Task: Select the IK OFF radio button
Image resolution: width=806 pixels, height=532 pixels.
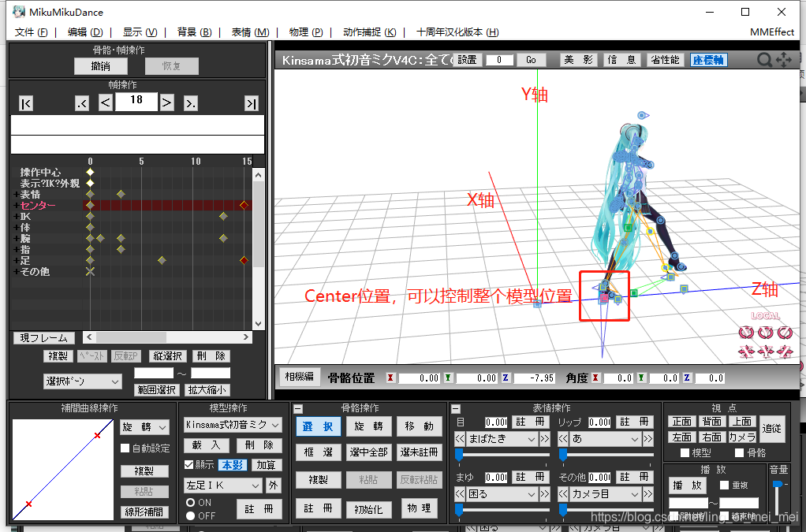Action: pos(191,515)
